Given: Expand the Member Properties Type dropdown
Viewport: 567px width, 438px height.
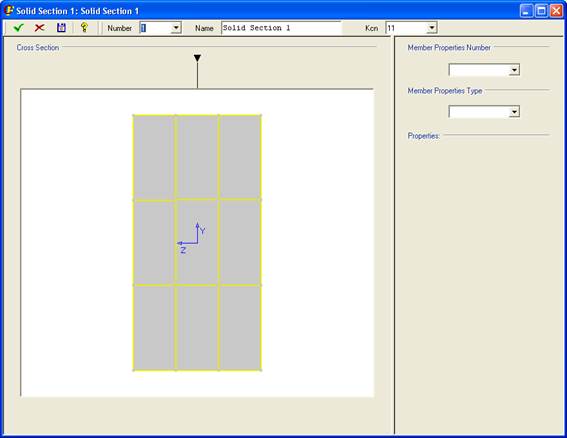Looking at the screenshot, I should point(514,112).
